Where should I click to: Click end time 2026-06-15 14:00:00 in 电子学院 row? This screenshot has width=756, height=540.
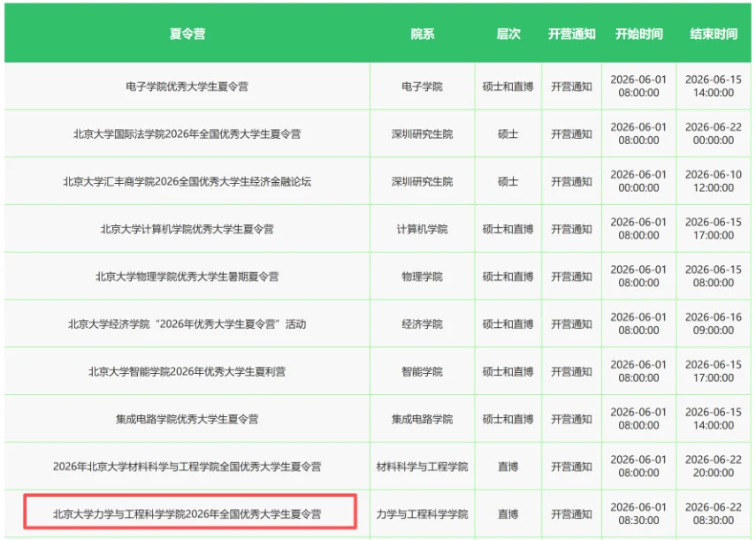click(714, 87)
